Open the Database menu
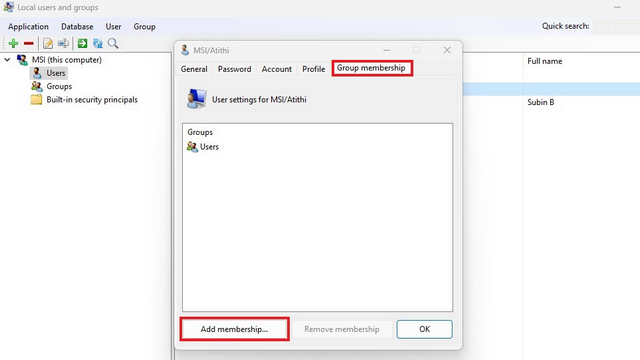The image size is (640, 360). 77,27
